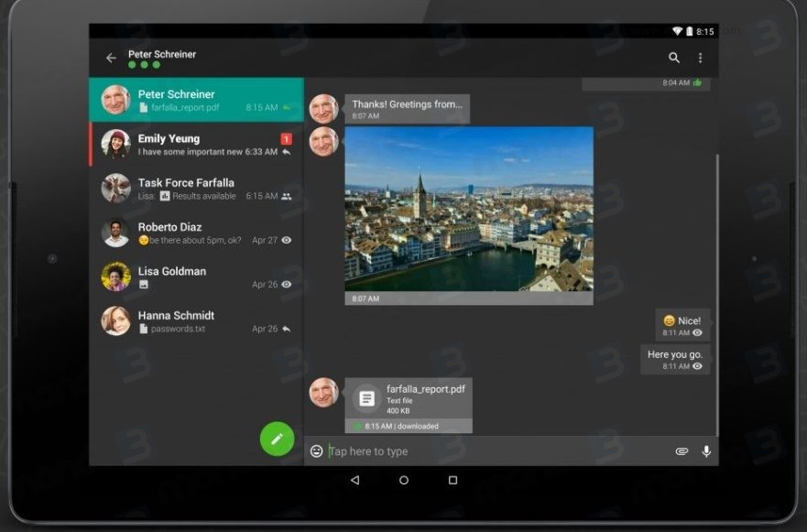Tap the paperclip attachment icon

pyautogui.click(x=682, y=451)
